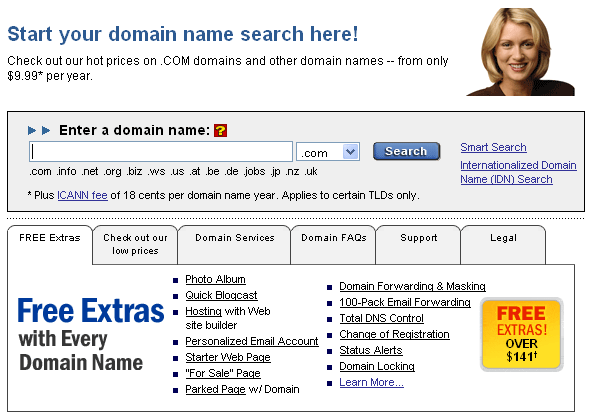Click the Learn More... link
The image size is (601, 415).
[371, 382]
